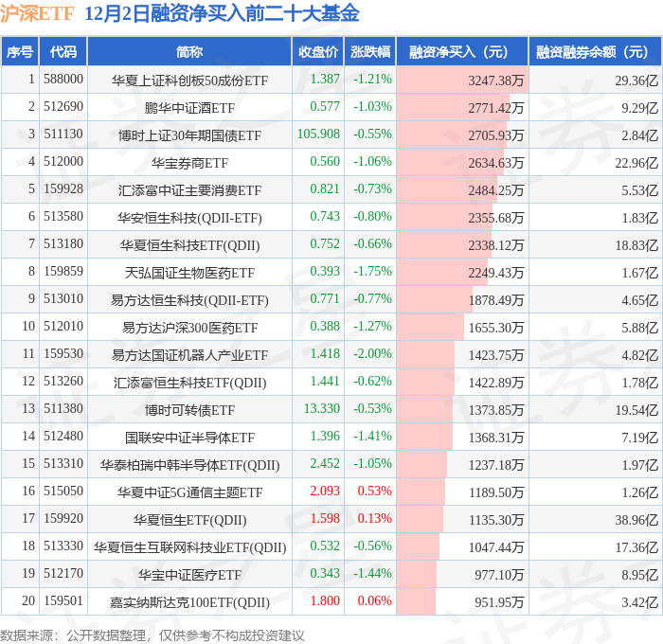Click net buy value 1368.31万
The height and width of the screenshot is (644, 663).
495,438
